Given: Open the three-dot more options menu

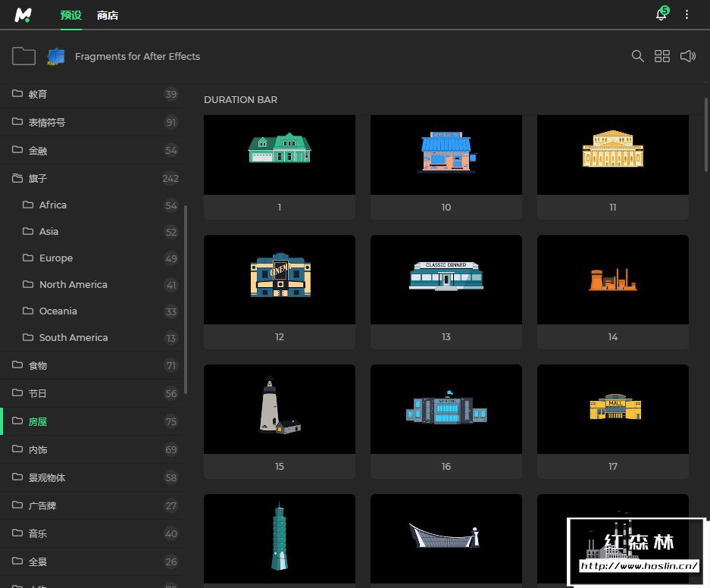Looking at the screenshot, I should pyautogui.click(x=687, y=14).
